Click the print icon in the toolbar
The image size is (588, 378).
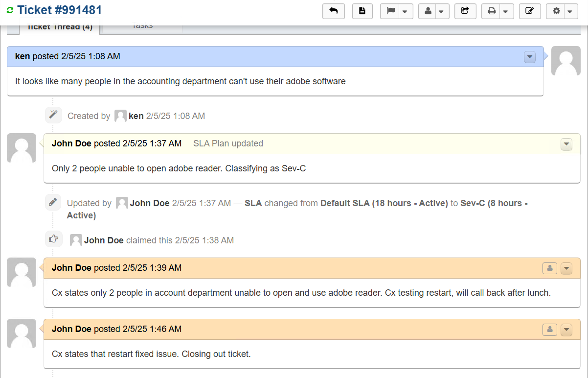coord(492,11)
